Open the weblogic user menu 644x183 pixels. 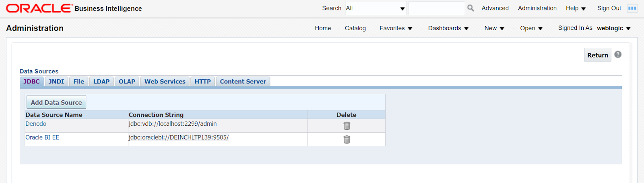click(614, 28)
